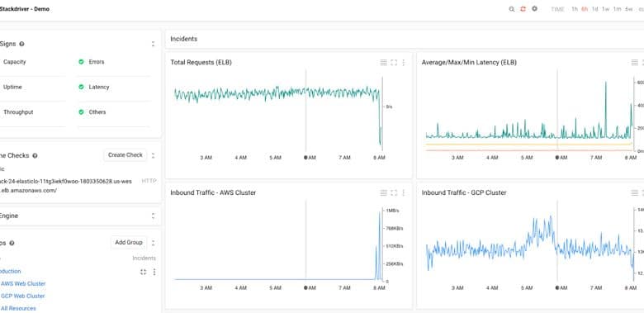Collapse the Uptime Checks panel
644x313 pixels.
coord(154,156)
